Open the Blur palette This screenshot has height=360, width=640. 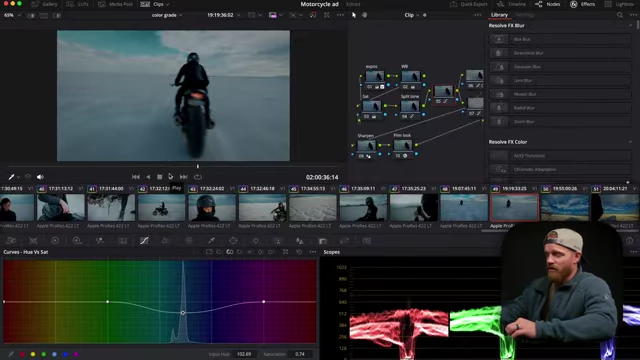(300, 241)
